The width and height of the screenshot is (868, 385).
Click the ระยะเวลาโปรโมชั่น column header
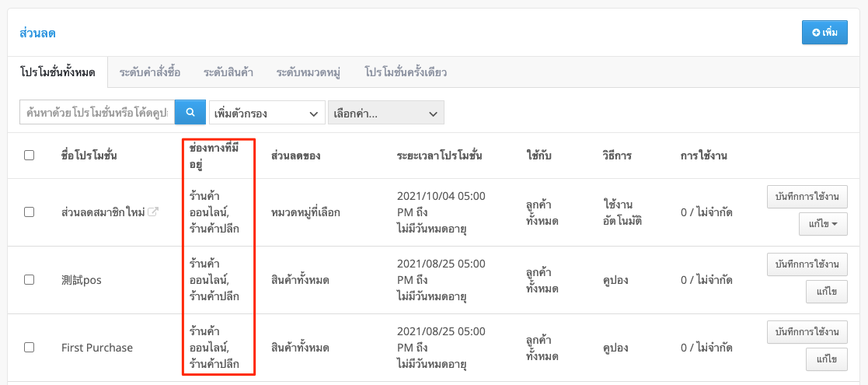440,156
